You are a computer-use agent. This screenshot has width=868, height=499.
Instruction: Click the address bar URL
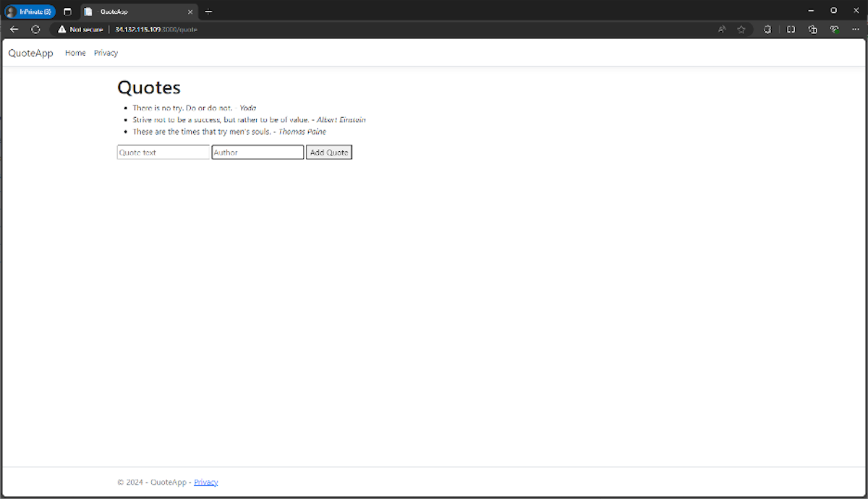tap(156, 30)
